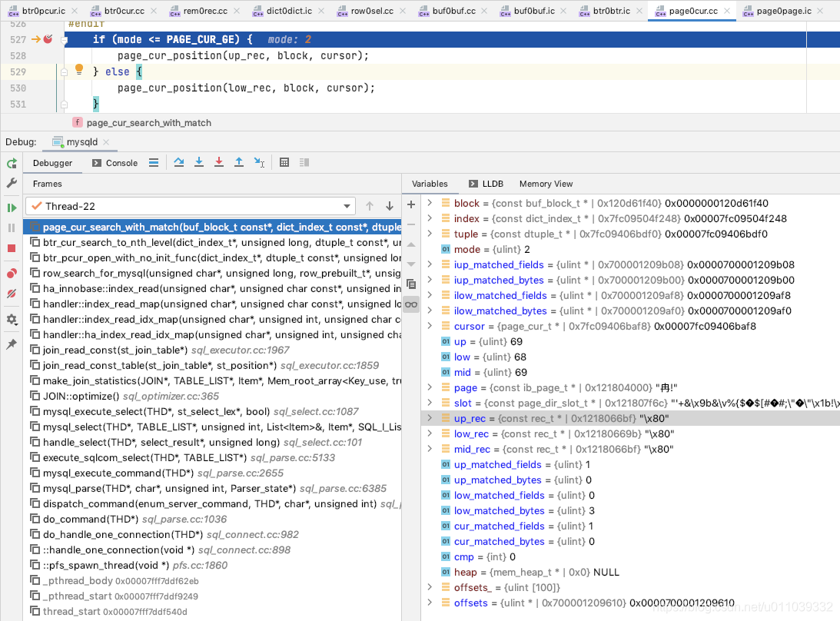Collapse code block at line 527

[65, 40]
